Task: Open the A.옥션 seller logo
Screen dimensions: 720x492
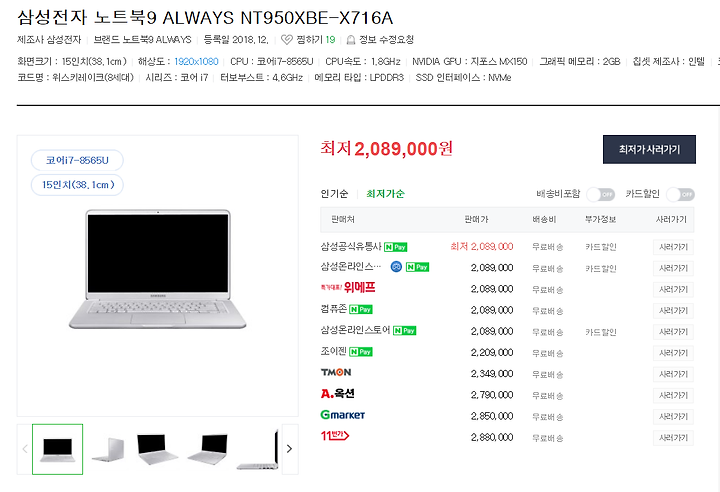Action: 338,394
